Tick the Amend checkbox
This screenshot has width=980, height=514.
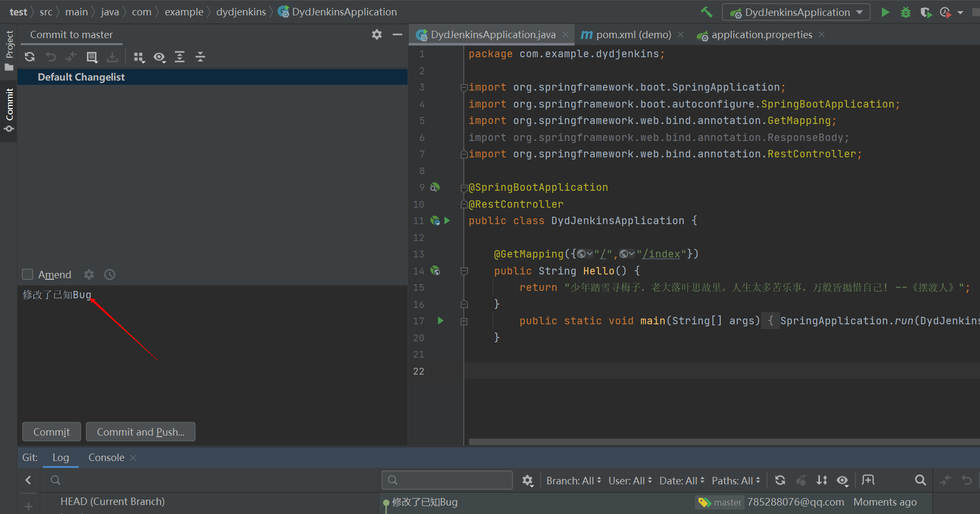[x=28, y=274]
